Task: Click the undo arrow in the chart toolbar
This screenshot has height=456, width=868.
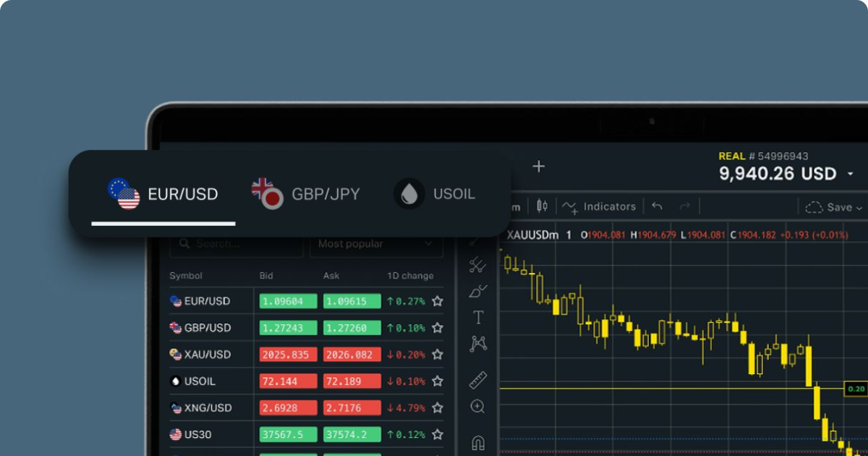Action: pyautogui.click(x=655, y=206)
